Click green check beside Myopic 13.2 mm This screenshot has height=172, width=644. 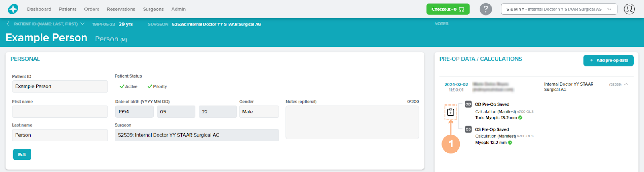coord(510,143)
